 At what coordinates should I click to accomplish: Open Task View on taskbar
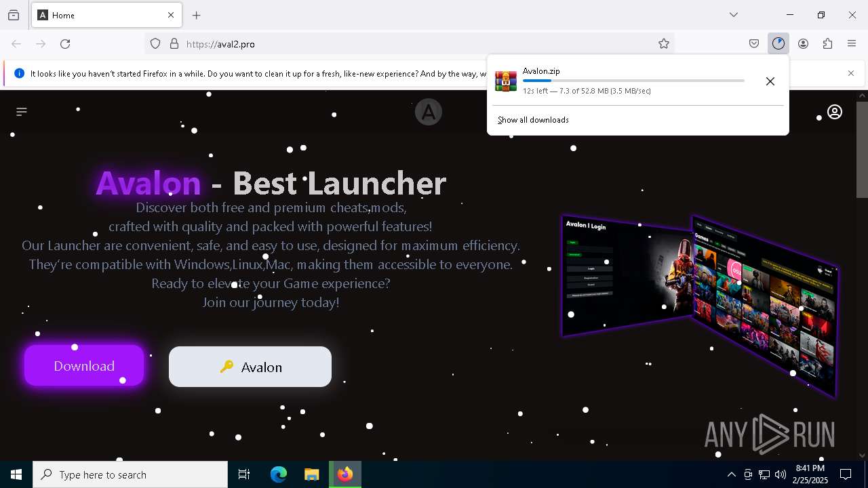coord(244,474)
